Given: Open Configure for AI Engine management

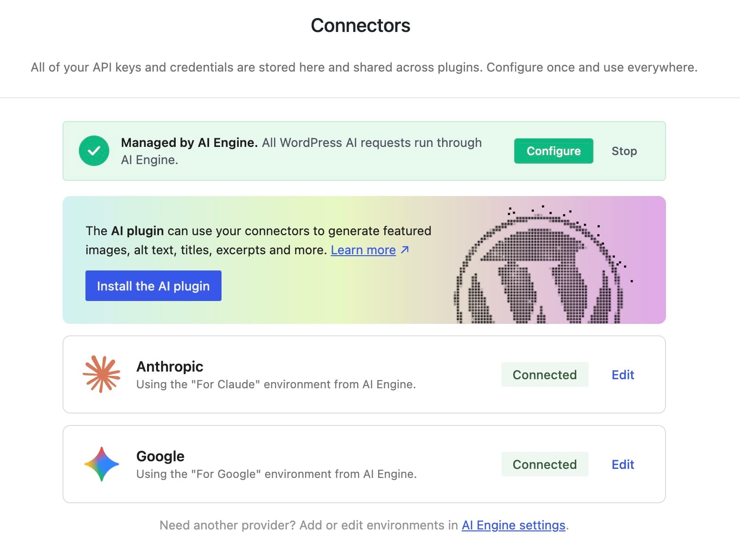Looking at the screenshot, I should click(x=553, y=151).
